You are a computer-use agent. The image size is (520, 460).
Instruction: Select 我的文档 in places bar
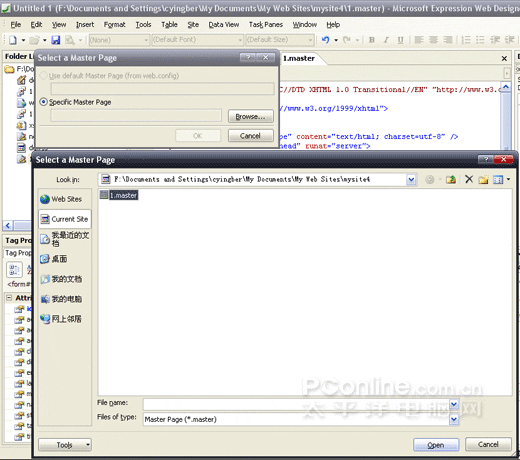pos(65,279)
